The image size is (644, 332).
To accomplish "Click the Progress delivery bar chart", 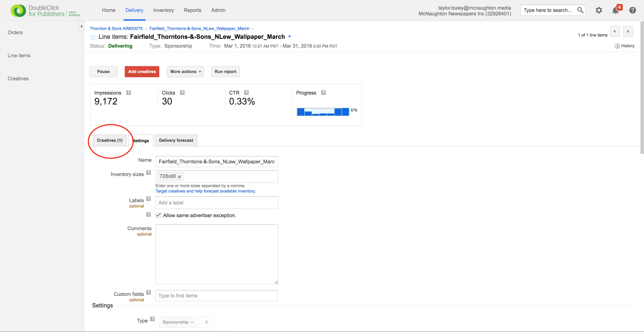I will (323, 112).
